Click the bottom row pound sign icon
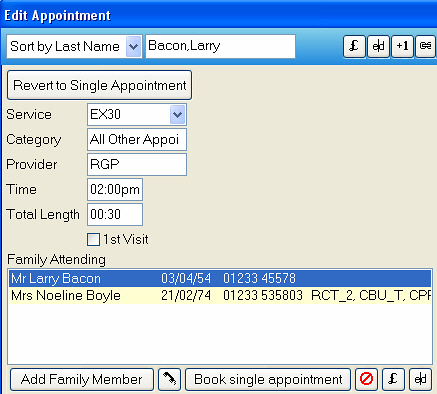Screen dimensions: 437x394 (393, 379)
